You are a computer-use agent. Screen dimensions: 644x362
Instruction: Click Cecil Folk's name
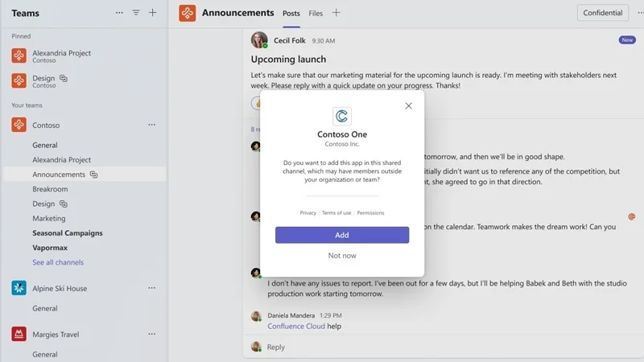(x=290, y=41)
